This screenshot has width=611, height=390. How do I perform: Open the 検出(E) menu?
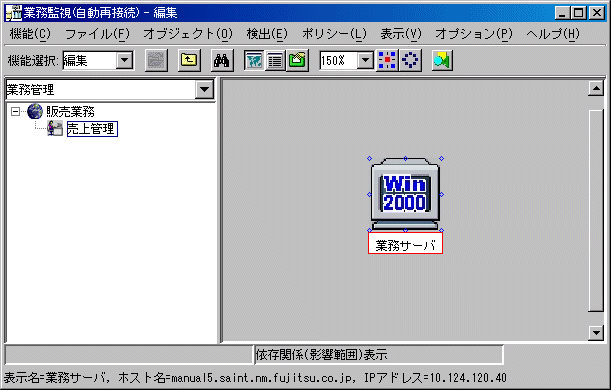point(267,34)
